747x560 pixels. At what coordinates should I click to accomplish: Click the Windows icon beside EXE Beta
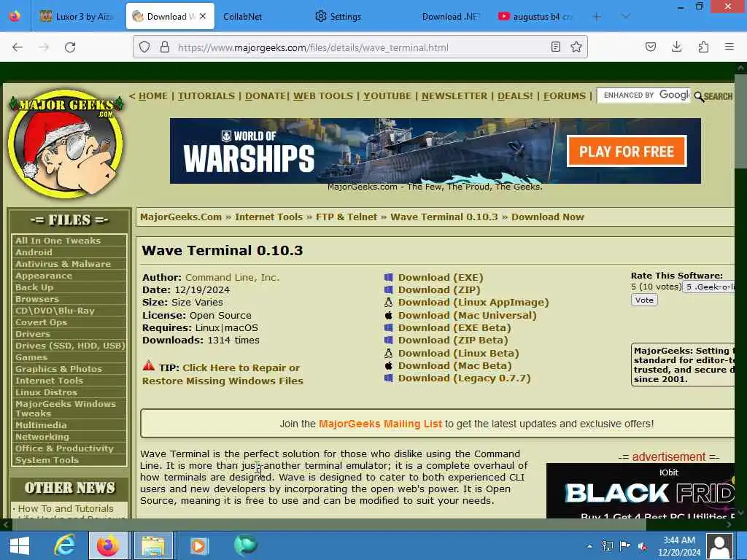(x=388, y=327)
